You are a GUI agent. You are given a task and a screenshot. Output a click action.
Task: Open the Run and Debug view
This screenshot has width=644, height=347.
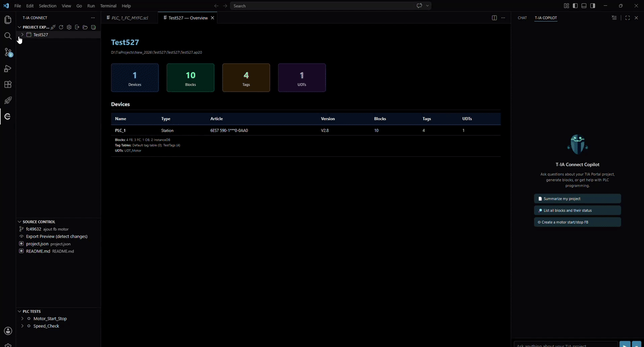[8, 68]
